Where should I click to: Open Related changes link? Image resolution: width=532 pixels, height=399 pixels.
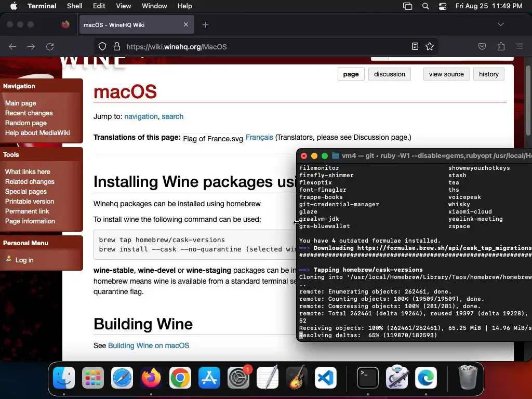click(30, 181)
